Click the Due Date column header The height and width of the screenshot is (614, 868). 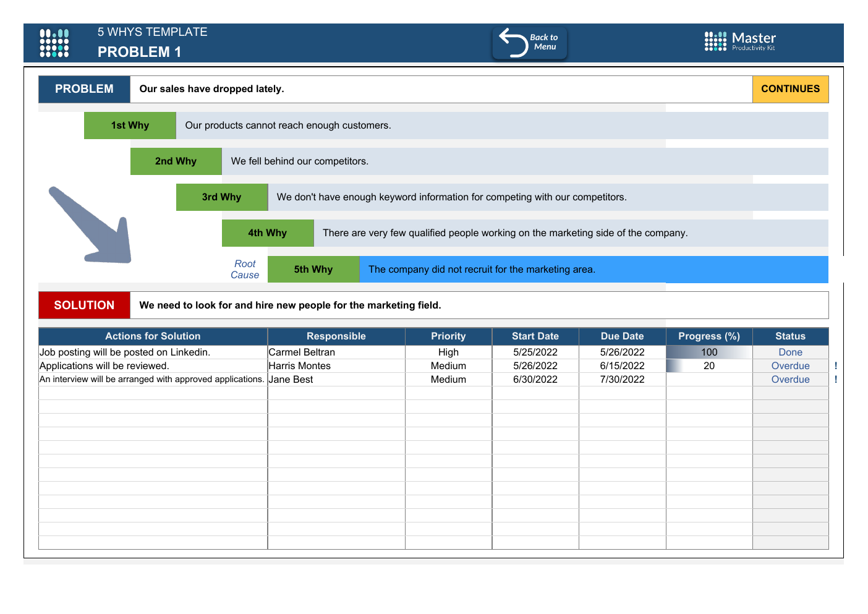click(x=623, y=336)
